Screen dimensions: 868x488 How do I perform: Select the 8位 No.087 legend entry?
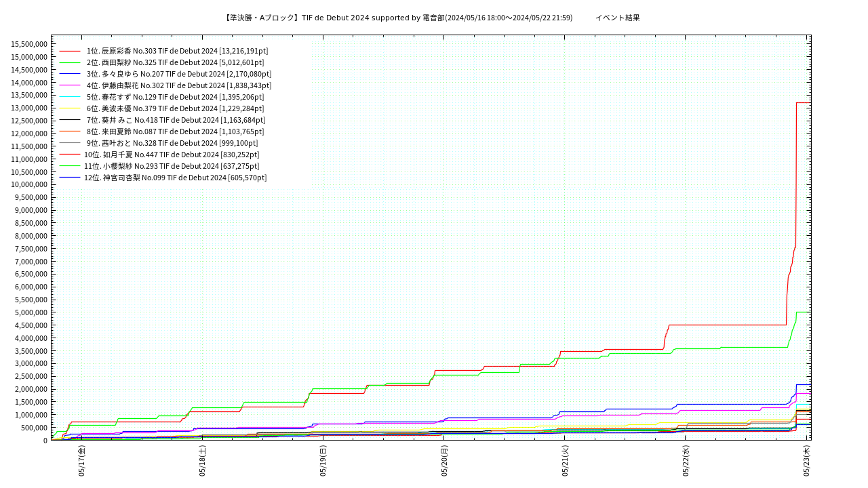(x=176, y=131)
